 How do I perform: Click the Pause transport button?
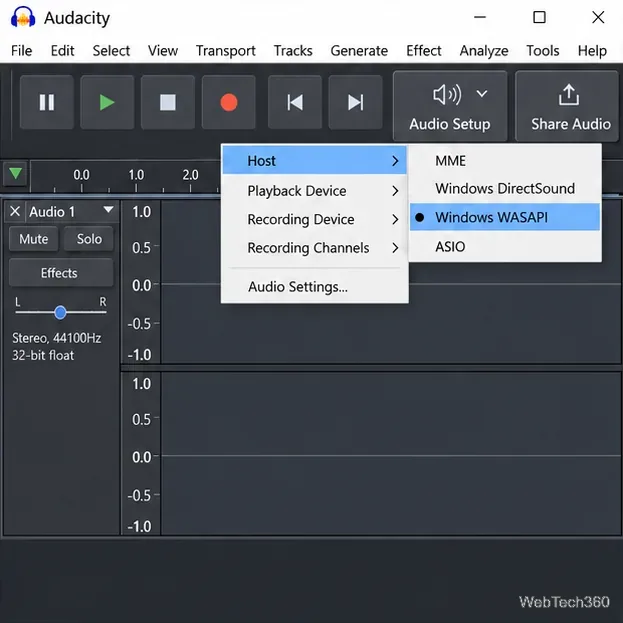coord(47,102)
